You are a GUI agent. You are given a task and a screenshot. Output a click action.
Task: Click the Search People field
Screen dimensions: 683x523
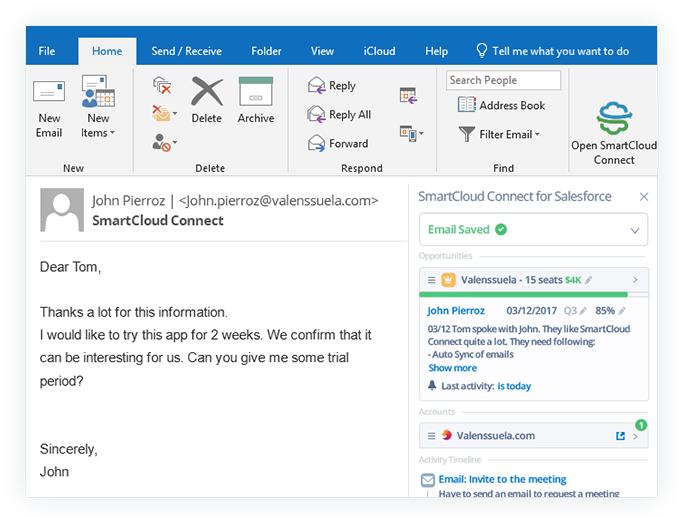pos(503,80)
